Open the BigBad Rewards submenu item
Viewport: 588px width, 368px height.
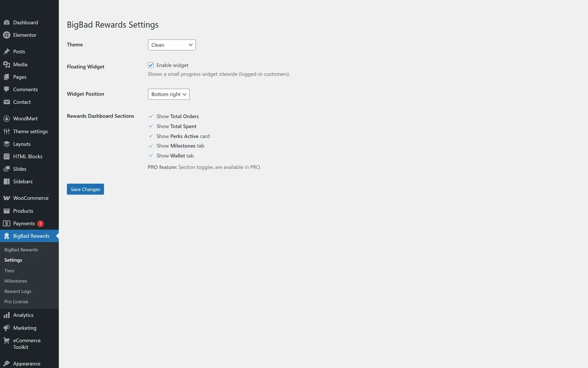[x=21, y=250]
